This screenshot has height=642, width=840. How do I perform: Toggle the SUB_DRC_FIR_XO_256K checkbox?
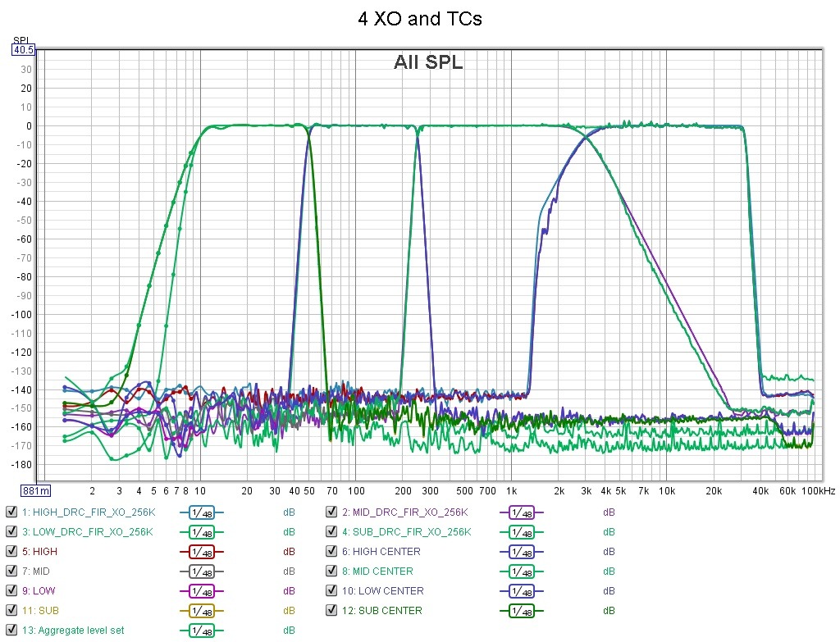(331, 531)
